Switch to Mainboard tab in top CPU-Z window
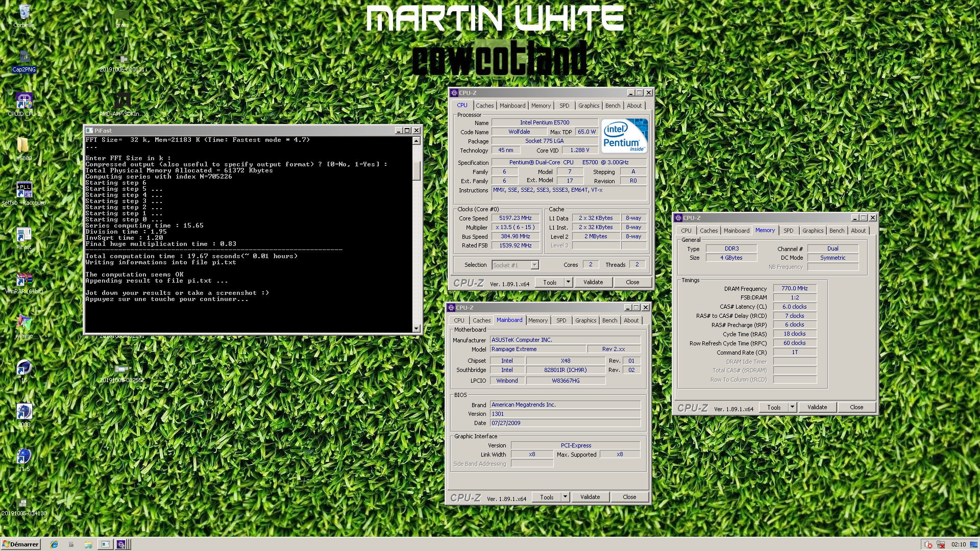This screenshot has height=551, width=980. (512, 106)
